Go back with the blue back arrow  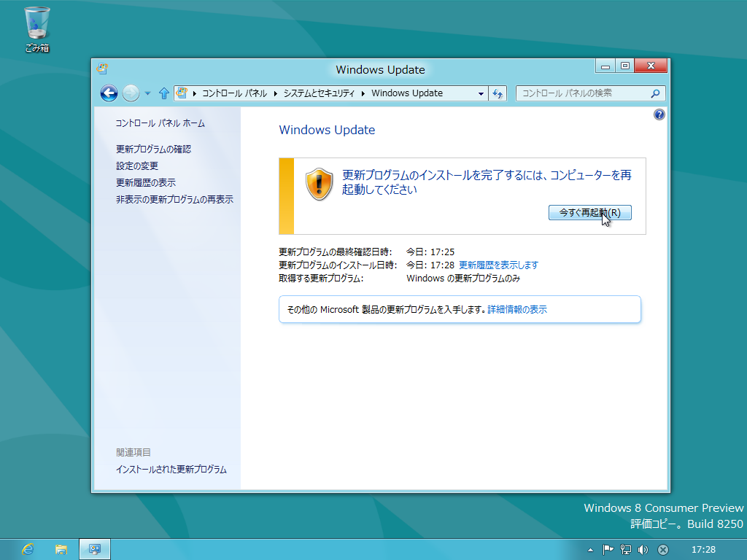(109, 93)
